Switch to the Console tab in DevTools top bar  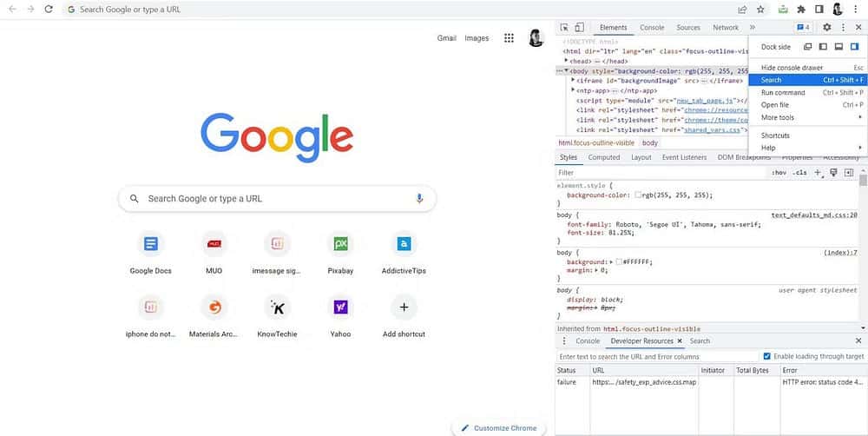(x=652, y=27)
